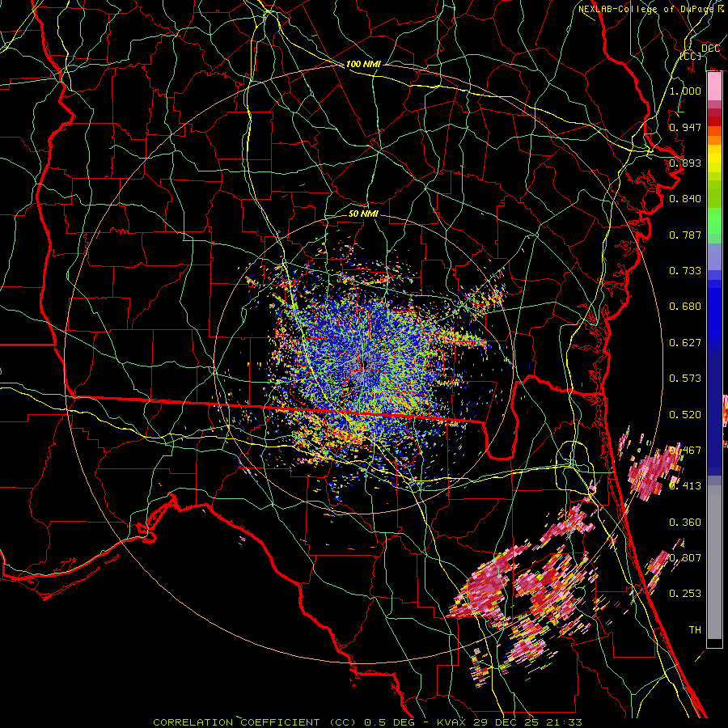Click the "CORRELATION COEFFICIENT (CC)" product title
The height and width of the screenshot is (728, 728).
coord(255,722)
